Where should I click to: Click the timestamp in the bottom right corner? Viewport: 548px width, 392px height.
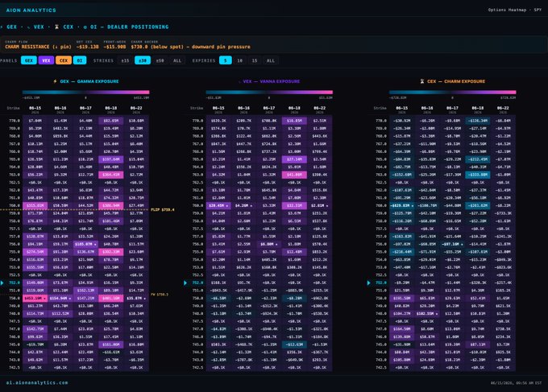pos(516,383)
